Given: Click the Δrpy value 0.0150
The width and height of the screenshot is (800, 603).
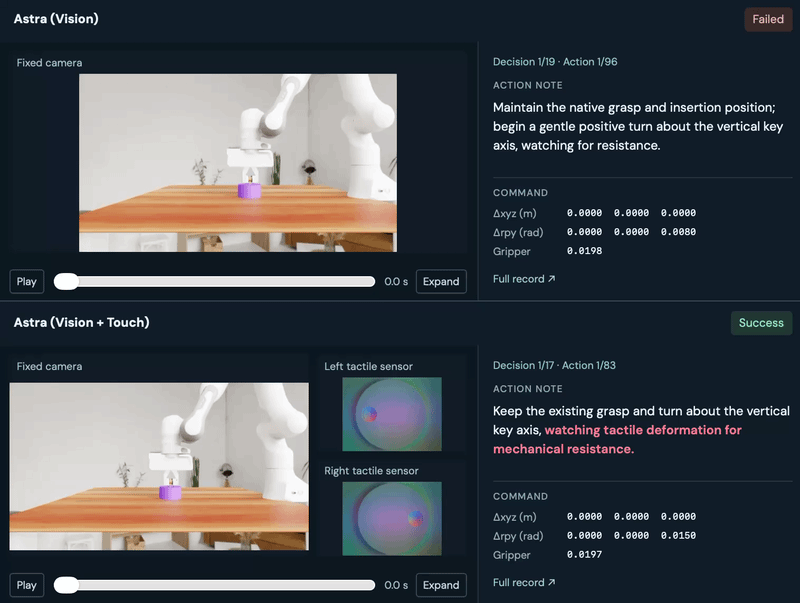Looking at the screenshot, I should click(678, 536).
